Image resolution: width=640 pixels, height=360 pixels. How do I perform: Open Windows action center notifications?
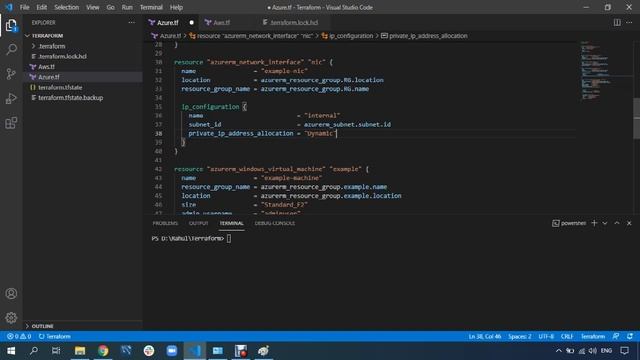(624, 351)
